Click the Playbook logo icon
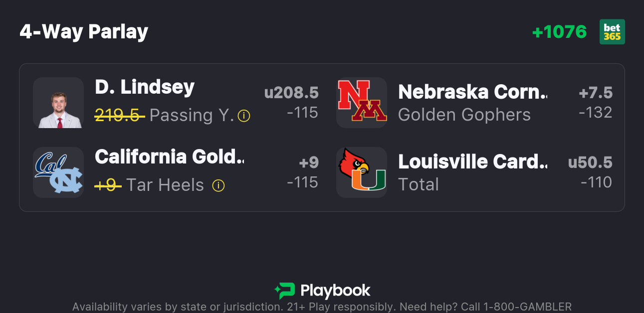 pos(284,291)
